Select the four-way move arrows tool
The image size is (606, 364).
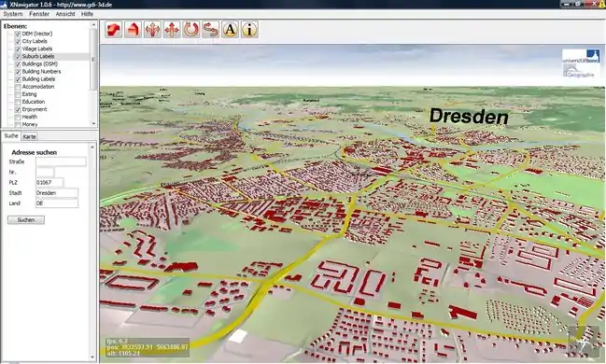coord(172,30)
